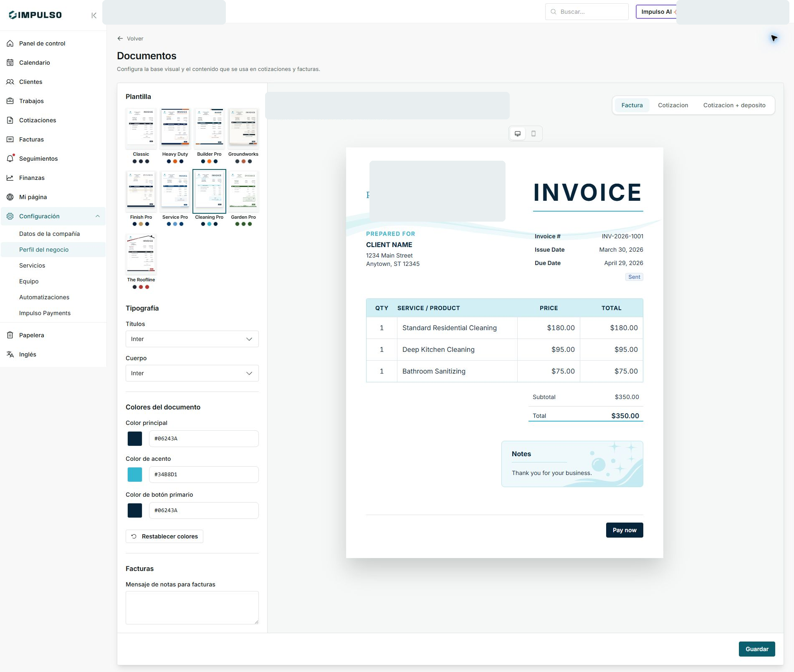Open the Color de botón primario swatch

click(x=135, y=510)
